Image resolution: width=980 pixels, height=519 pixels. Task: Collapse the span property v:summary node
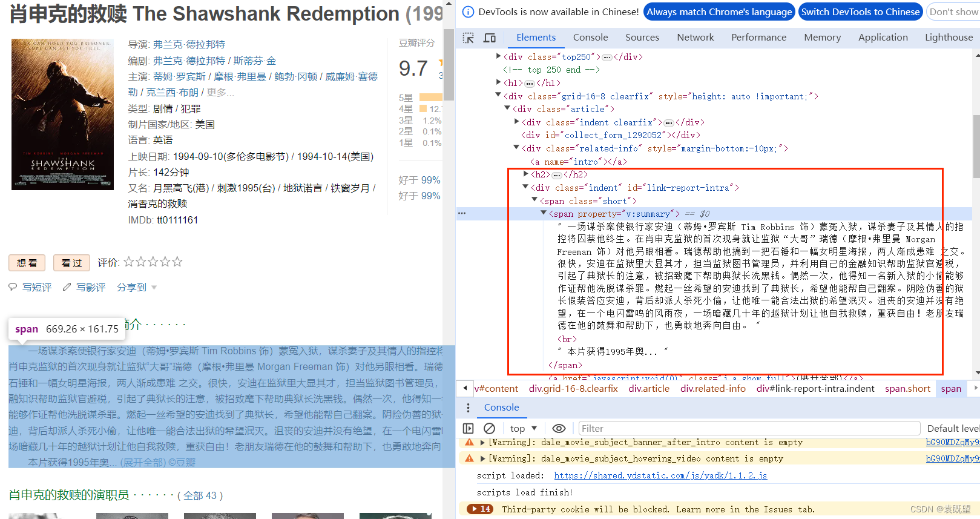pos(544,214)
